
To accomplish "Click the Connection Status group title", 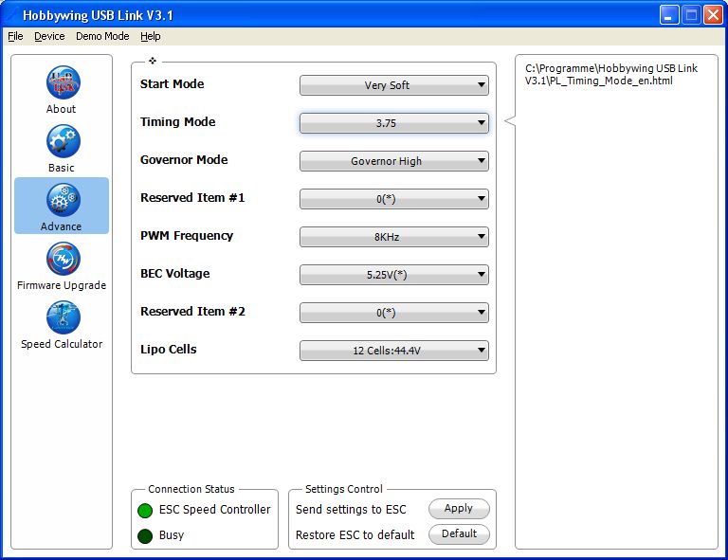I will tap(191, 489).
